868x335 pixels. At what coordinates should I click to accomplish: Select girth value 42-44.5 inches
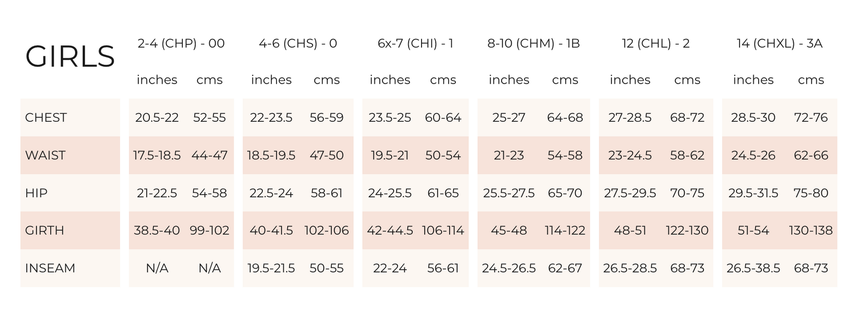pos(390,230)
